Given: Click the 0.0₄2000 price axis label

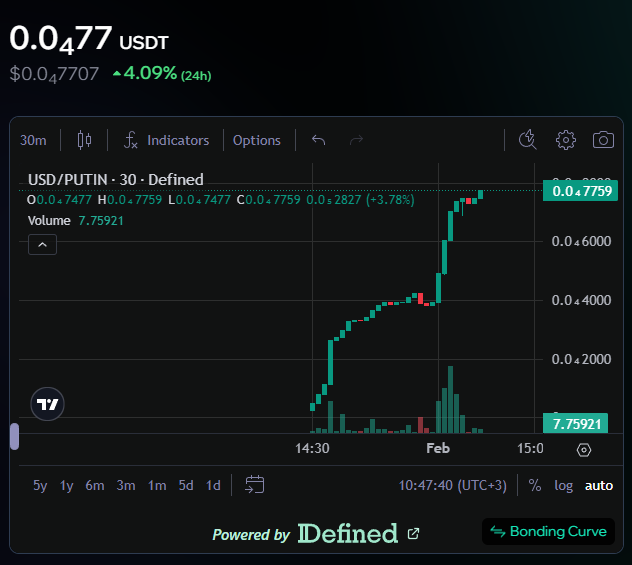Looking at the screenshot, I should click(x=581, y=359).
